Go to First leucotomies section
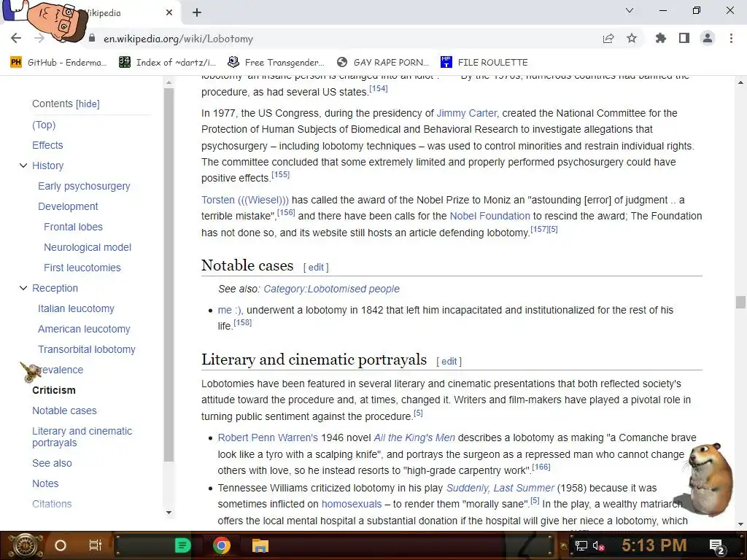 [x=82, y=268]
